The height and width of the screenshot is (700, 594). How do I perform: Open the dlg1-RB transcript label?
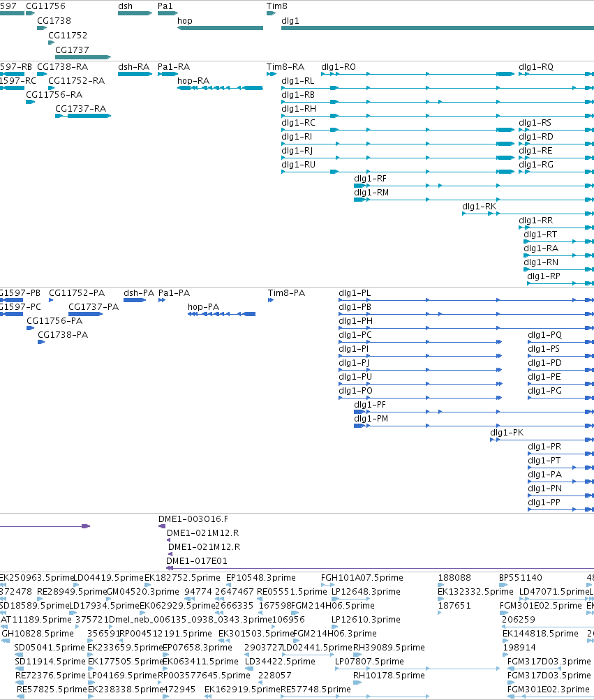pos(298,95)
